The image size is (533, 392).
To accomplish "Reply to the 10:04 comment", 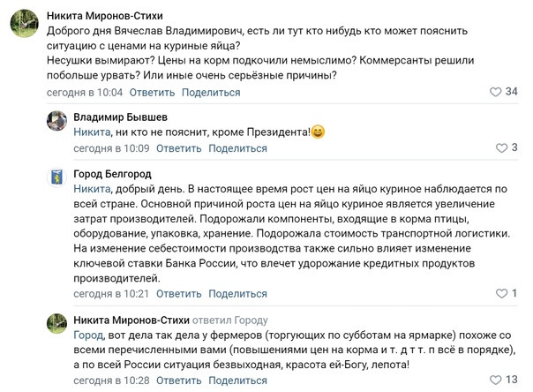I will tap(152, 92).
